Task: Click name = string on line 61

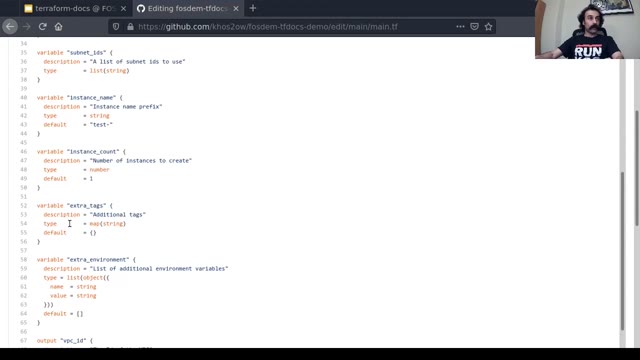Action: pos(73,287)
